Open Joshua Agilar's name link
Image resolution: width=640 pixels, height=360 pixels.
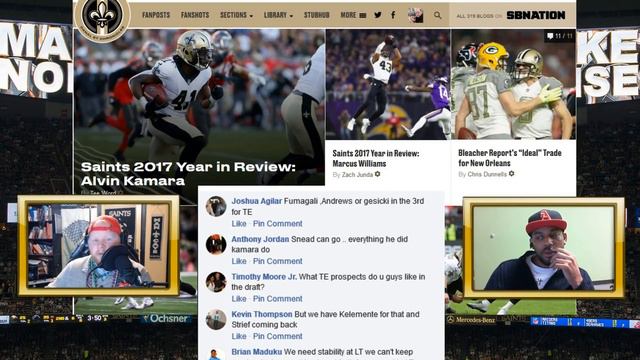256,201
